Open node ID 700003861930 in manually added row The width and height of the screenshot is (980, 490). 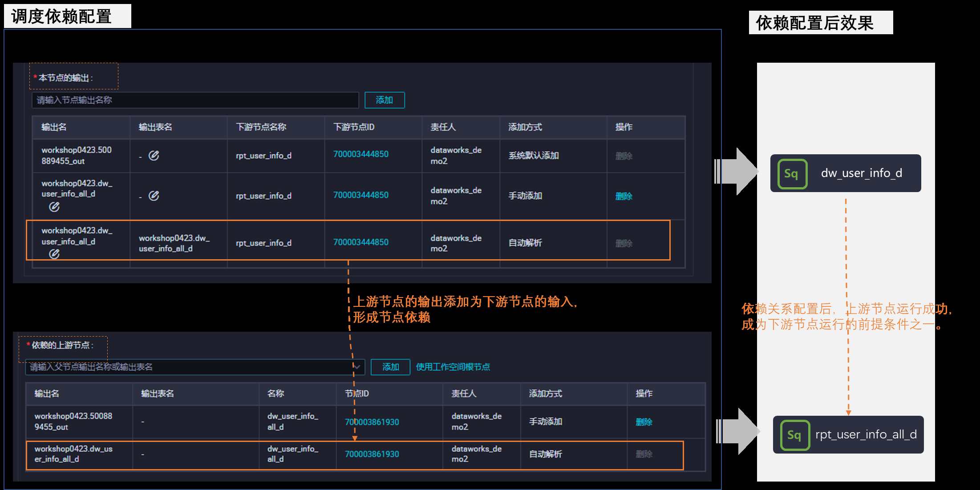372,422
